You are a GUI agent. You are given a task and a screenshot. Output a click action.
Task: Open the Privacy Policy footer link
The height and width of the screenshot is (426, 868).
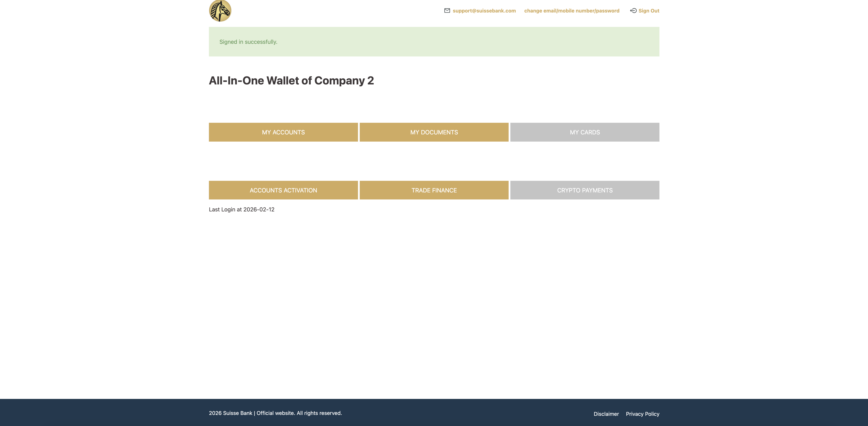pos(642,414)
